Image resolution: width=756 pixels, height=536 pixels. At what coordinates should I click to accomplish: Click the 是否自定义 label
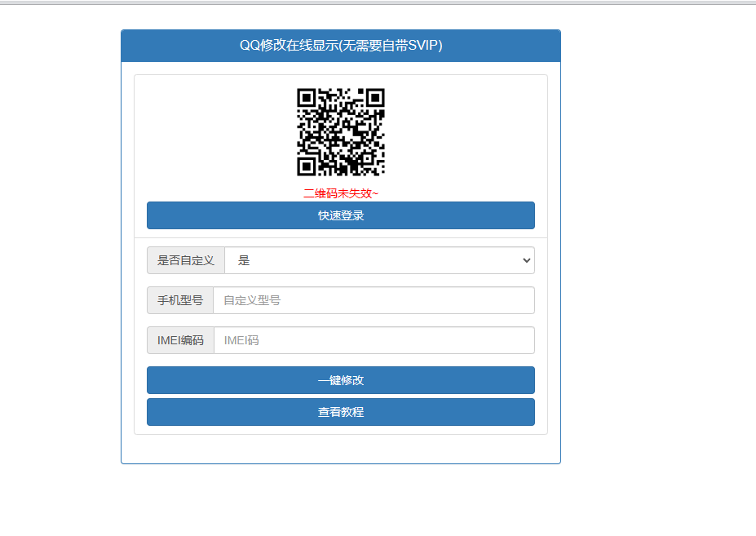point(186,260)
